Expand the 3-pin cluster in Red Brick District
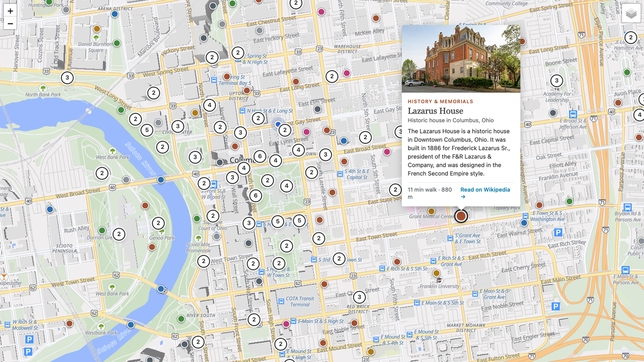Screen dimensions: 644x362 (x=359, y=297)
